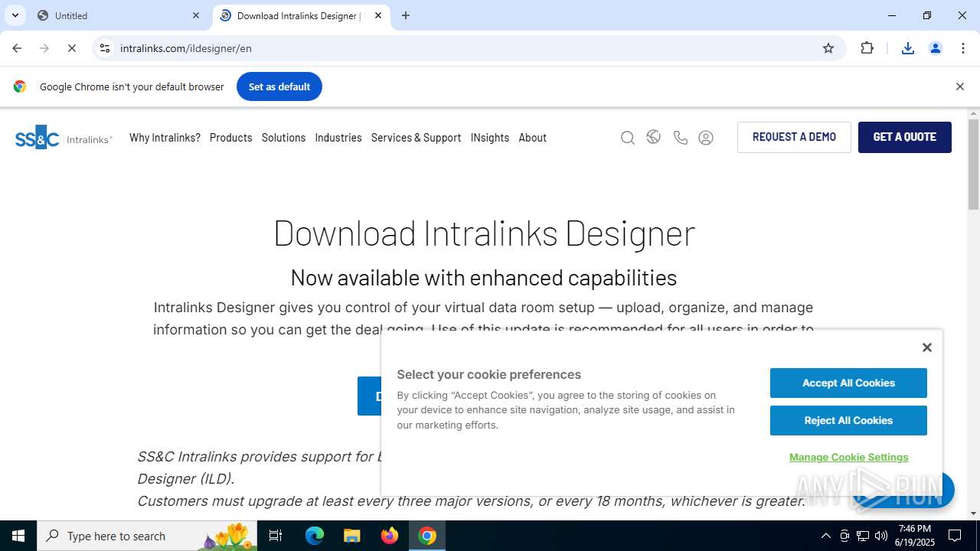
Task: Open the Solutions menu
Action: point(283,138)
